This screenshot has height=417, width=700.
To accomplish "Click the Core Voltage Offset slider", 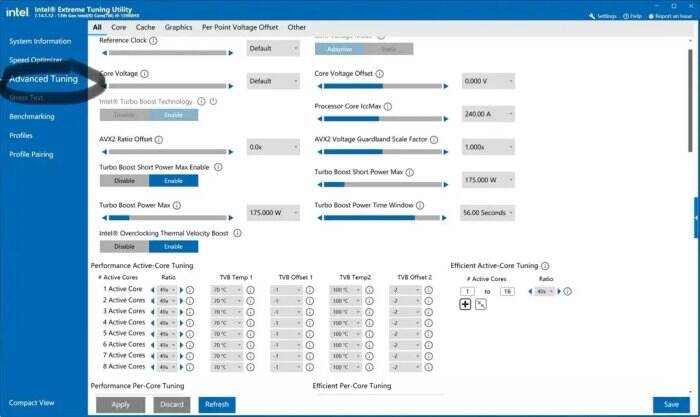I will click(383, 86).
